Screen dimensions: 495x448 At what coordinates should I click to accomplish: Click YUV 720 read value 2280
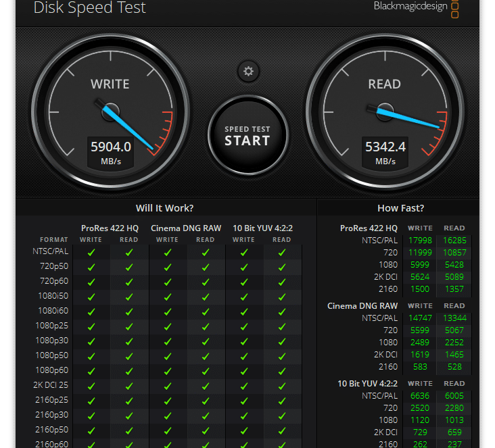click(454, 408)
